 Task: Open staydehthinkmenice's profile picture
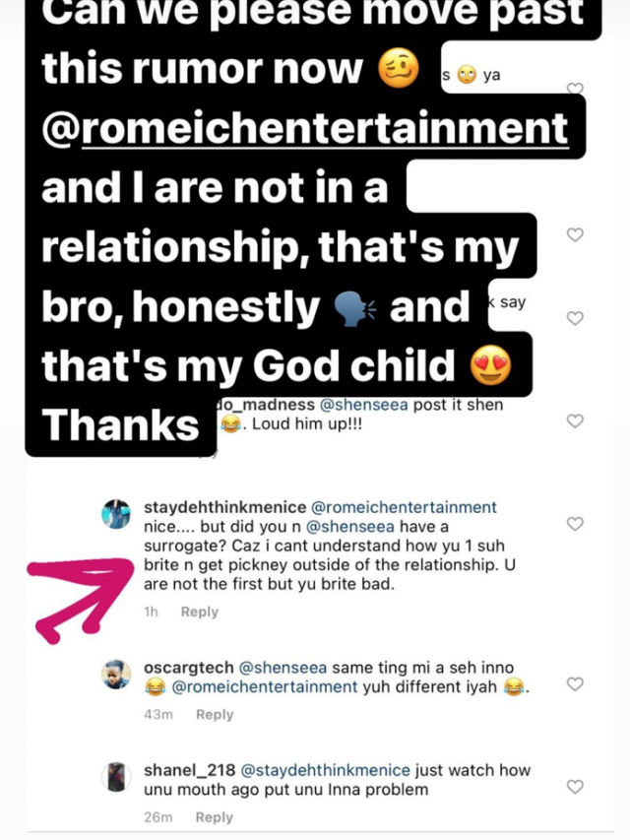pyautogui.click(x=117, y=513)
